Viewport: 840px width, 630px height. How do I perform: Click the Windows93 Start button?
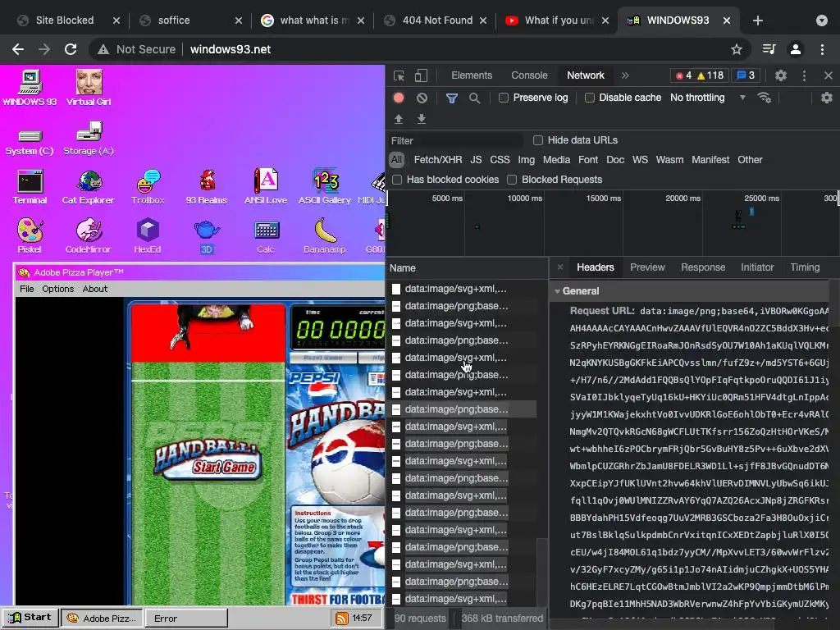click(30, 618)
